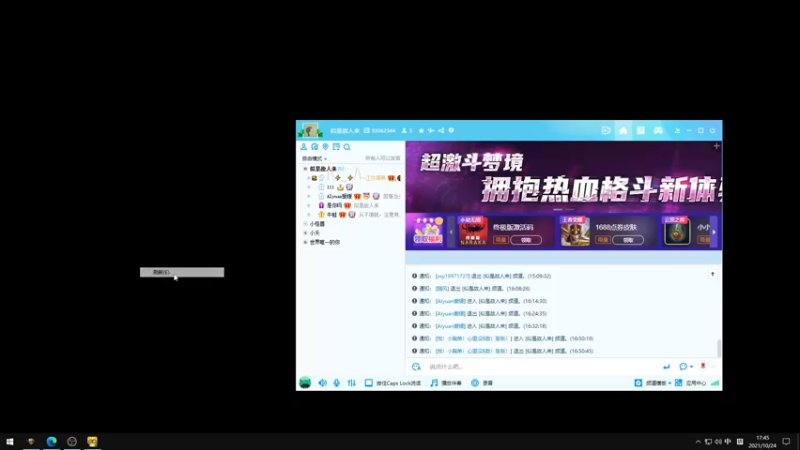
Task: Open the video live icon in header
Action: coord(606,131)
